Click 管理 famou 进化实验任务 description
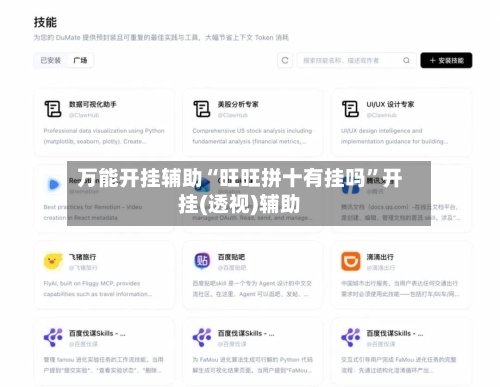The height and width of the screenshot is (387, 500). 104,365
